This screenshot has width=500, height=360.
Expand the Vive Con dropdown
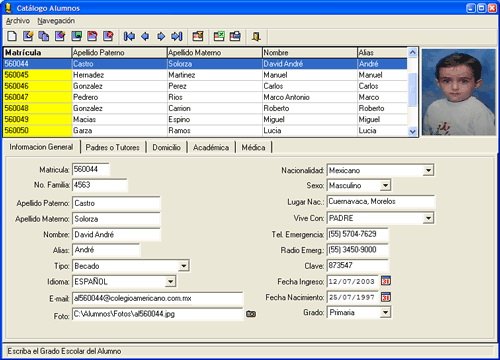[428, 218]
